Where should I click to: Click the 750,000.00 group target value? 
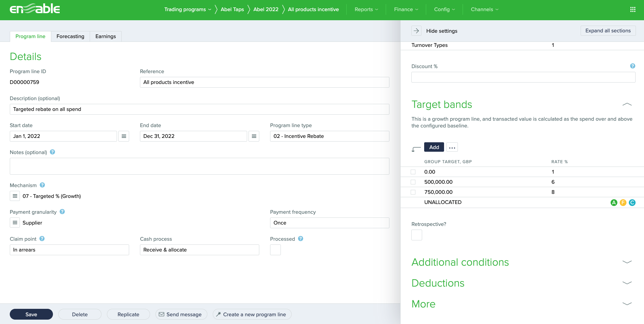pyautogui.click(x=438, y=192)
